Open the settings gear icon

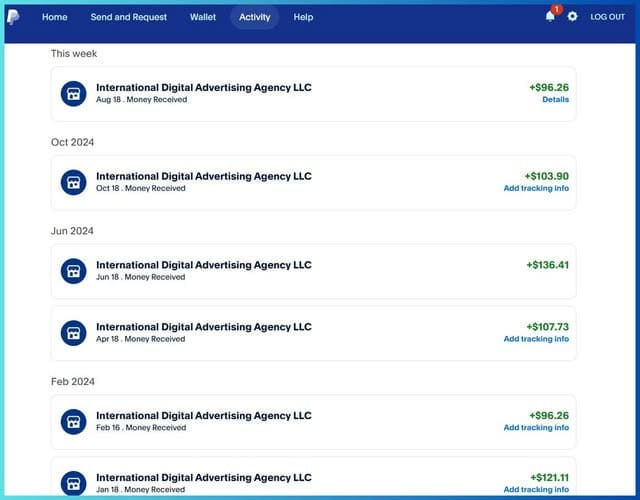point(572,16)
